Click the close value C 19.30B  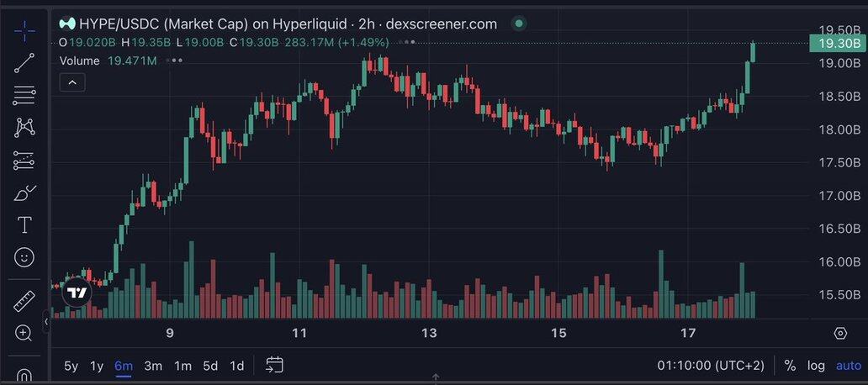pos(254,43)
